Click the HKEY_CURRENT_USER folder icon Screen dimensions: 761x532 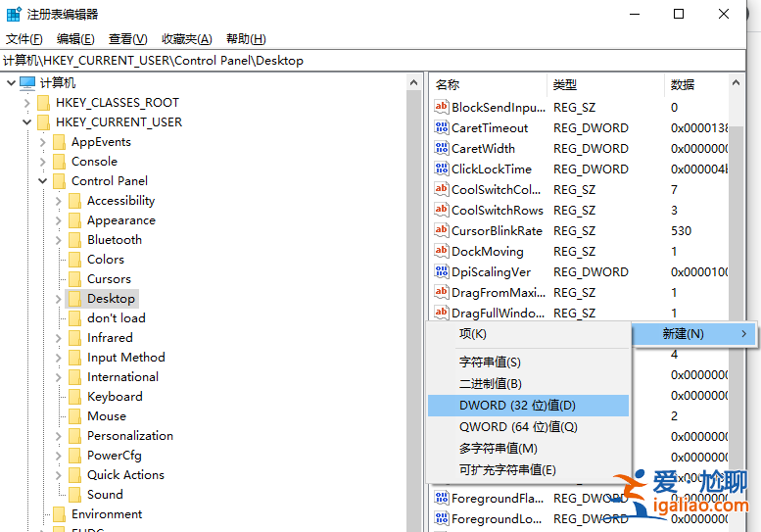click(44, 122)
